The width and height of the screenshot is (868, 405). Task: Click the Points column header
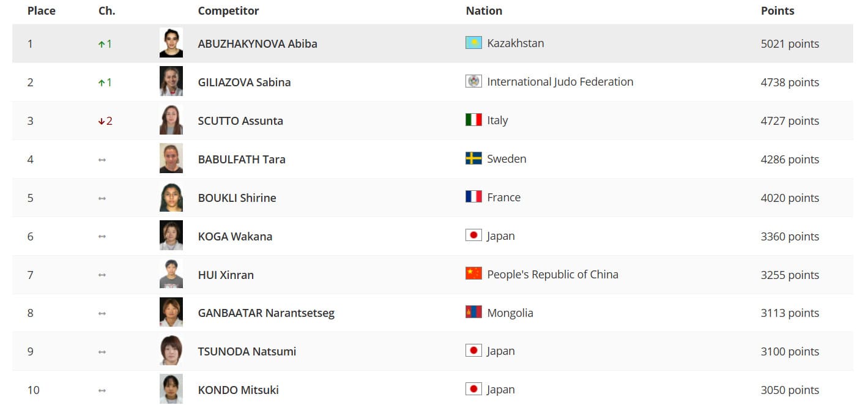pos(777,11)
